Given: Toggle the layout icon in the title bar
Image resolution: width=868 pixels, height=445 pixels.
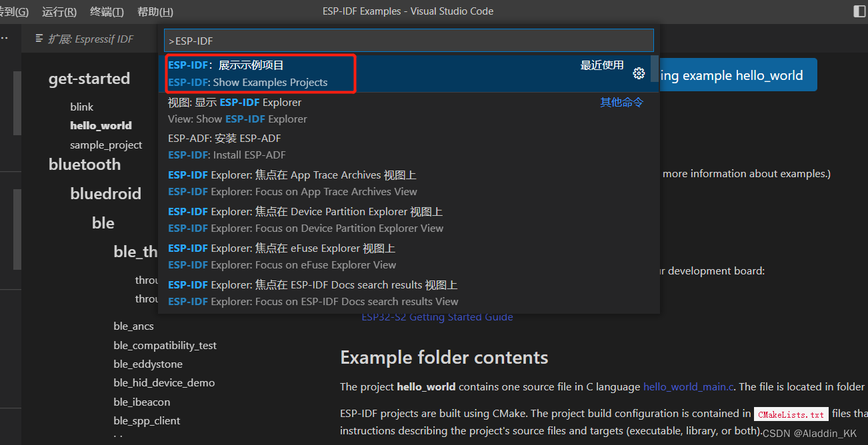Looking at the screenshot, I should tap(860, 11).
